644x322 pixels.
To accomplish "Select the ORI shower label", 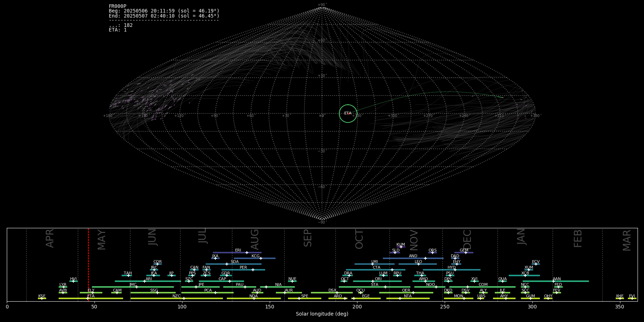I will 378,279.
